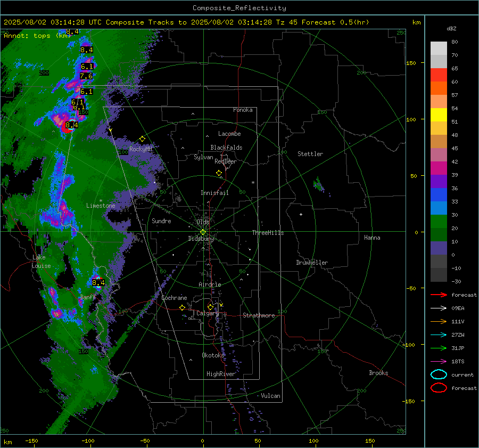479x448 pixels.
Task: Click the Stettler city label
Action: click(310, 154)
